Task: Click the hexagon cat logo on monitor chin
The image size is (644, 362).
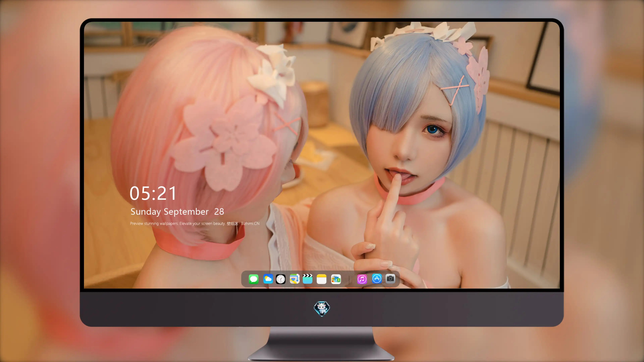Action: coord(322,309)
